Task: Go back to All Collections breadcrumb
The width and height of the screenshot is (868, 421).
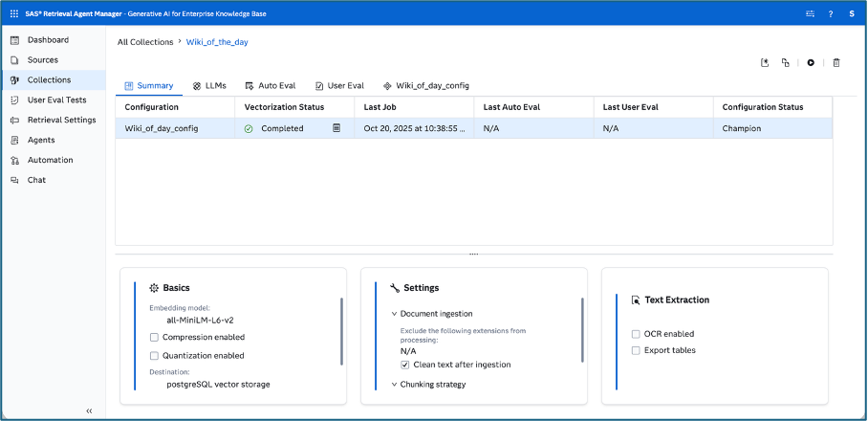Action: point(145,42)
